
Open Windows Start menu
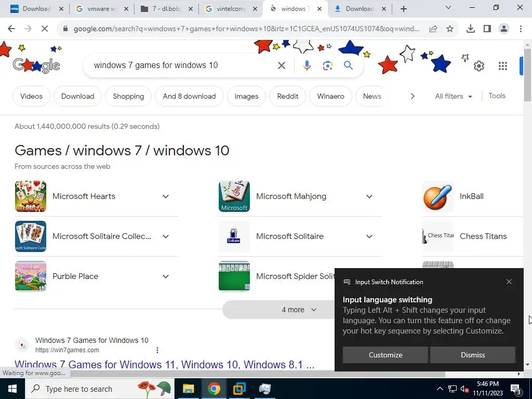click(x=12, y=389)
